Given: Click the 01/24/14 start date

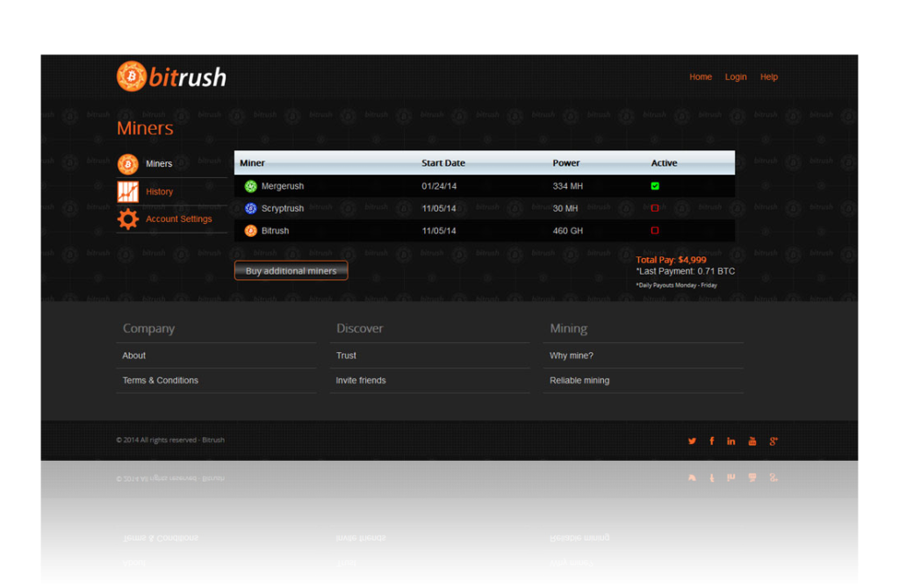Looking at the screenshot, I should 439,186.
